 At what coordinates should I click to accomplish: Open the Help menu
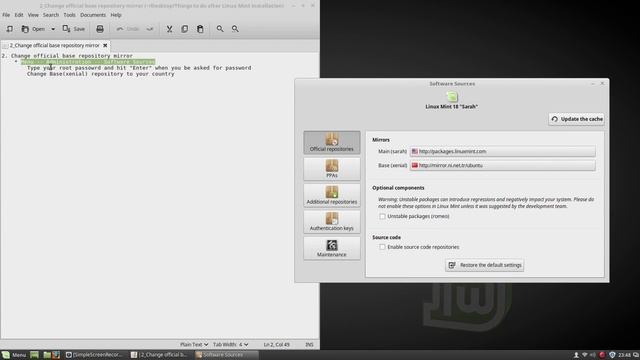116,15
